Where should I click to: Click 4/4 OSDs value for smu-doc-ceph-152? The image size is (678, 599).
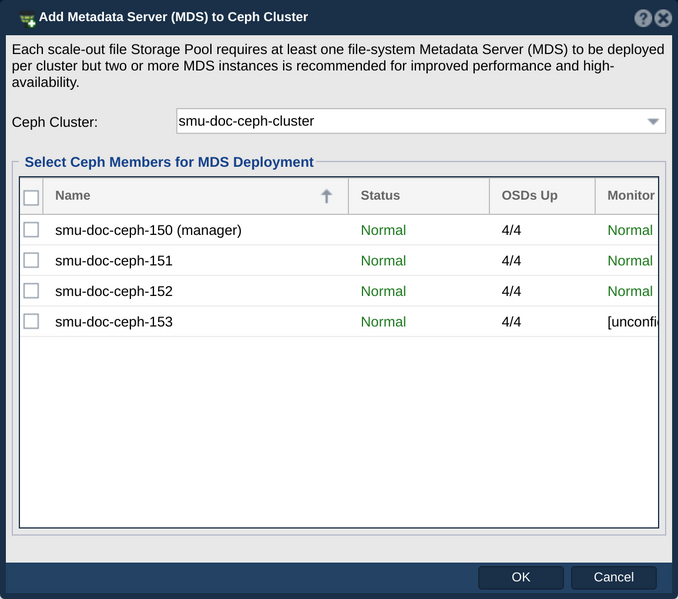(511, 291)
